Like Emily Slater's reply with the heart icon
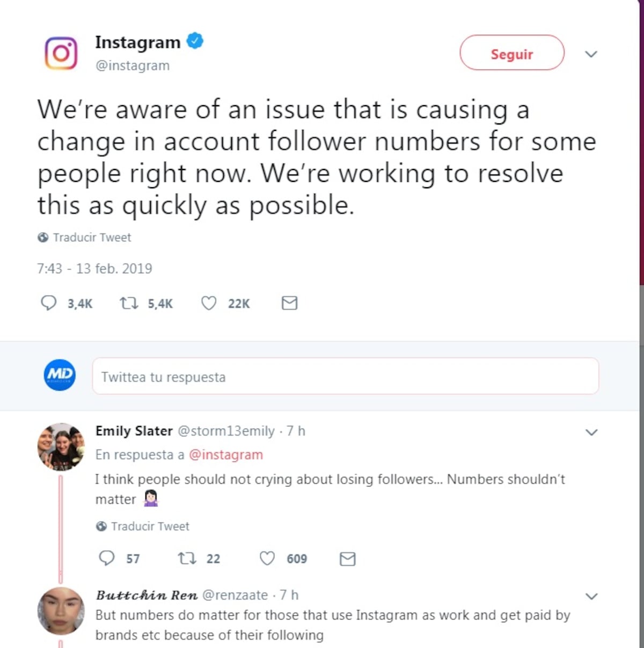644x648 pixels. coord(266,558)
